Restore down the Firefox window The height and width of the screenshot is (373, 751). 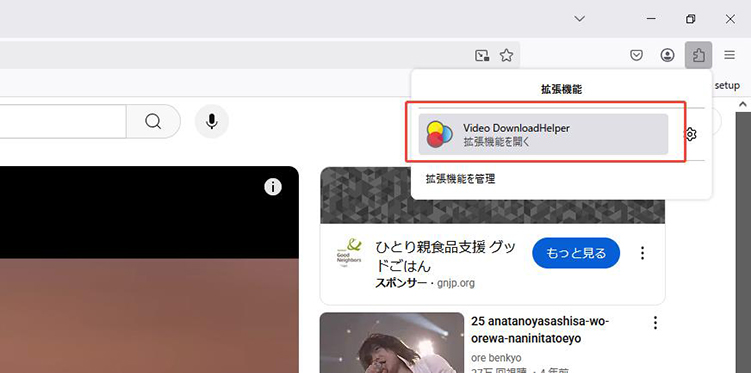point(690,19)
